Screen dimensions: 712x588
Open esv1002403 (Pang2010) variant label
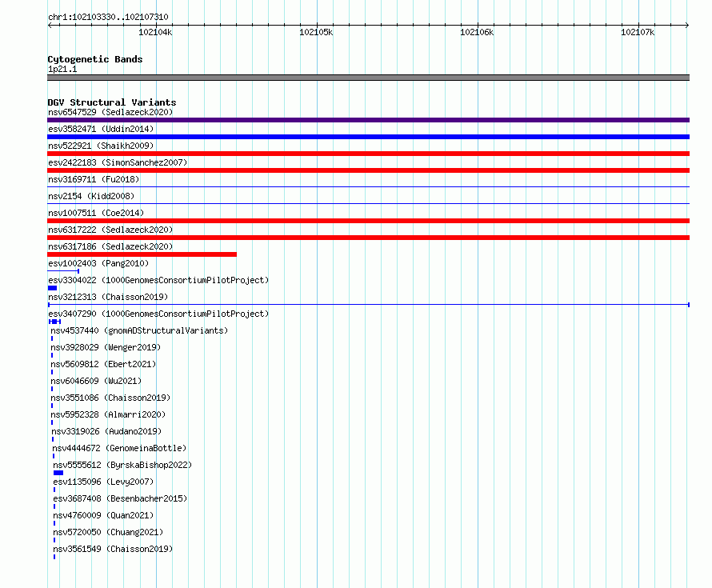pos(98,263)
